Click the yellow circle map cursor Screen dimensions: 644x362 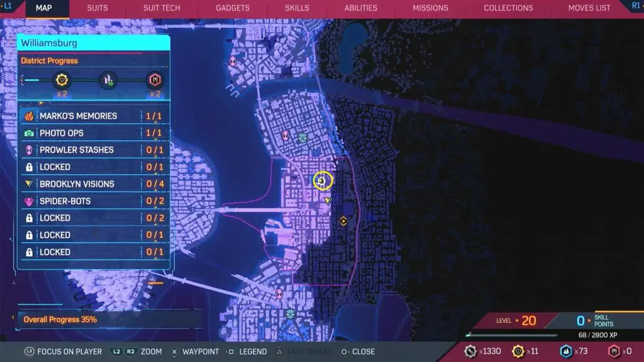(x=323, y=181)
